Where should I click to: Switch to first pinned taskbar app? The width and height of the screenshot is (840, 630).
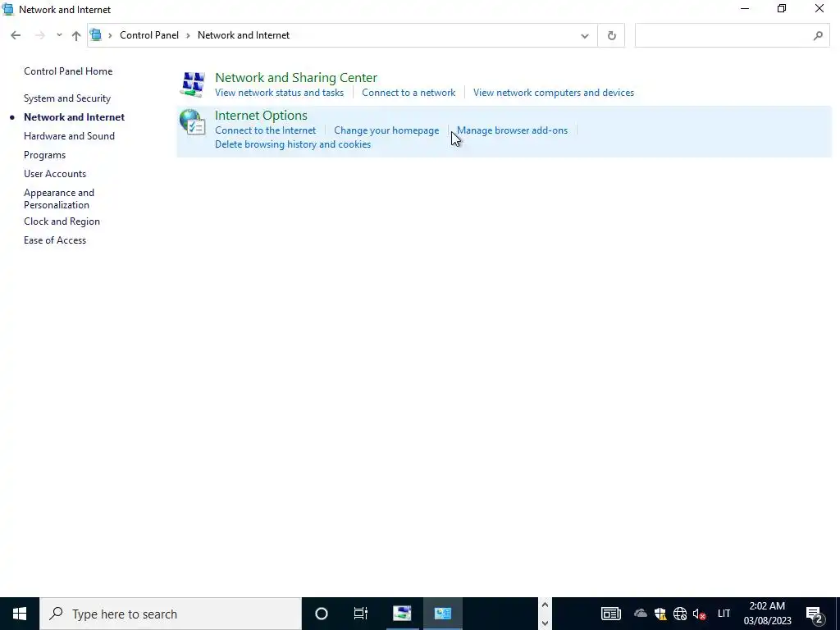(402, 614)
